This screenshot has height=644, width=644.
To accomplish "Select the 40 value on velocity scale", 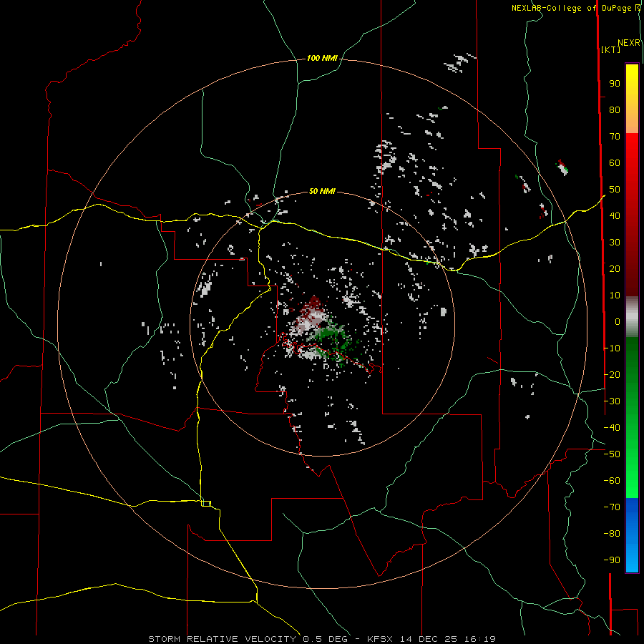I will pyautogui.click(x=615, y=216).
